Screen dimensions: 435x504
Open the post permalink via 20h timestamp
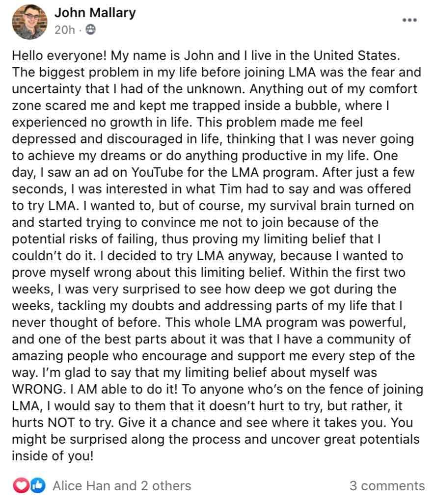coord(65,30)
